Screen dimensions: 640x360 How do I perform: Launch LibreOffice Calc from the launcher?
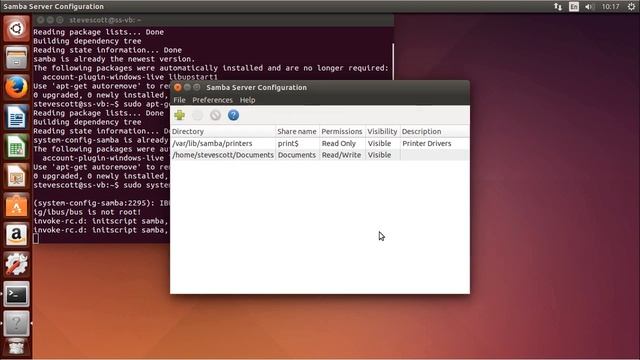[16, 146]
